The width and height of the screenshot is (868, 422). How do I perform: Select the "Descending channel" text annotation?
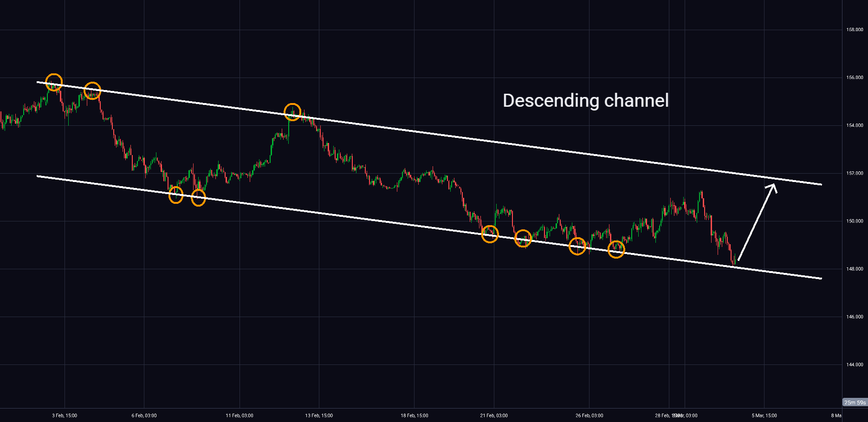click(x=586, y=101)
